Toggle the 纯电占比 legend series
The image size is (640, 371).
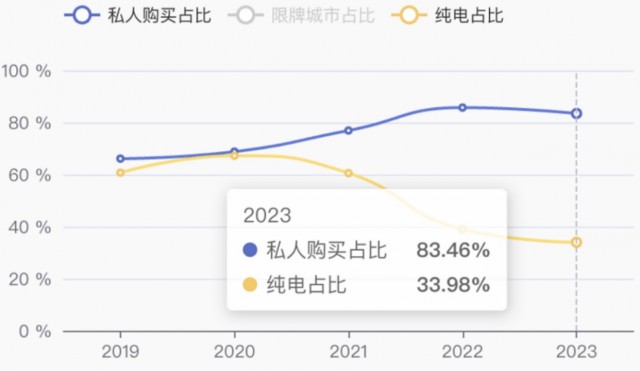pyautogui.click(x=447, y=16)
